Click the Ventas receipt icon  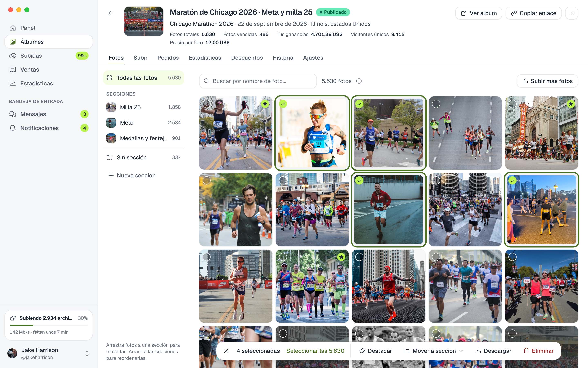(13, 70)
